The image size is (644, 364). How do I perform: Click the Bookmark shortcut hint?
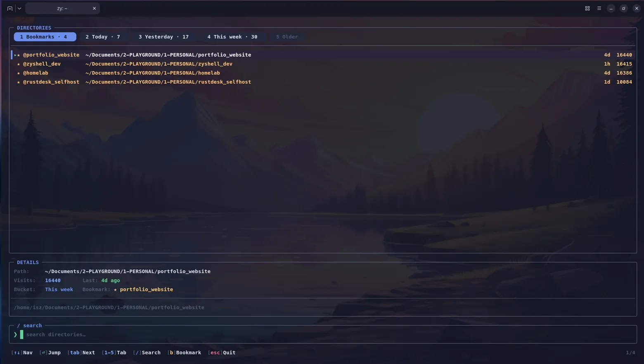coord(184,352)
